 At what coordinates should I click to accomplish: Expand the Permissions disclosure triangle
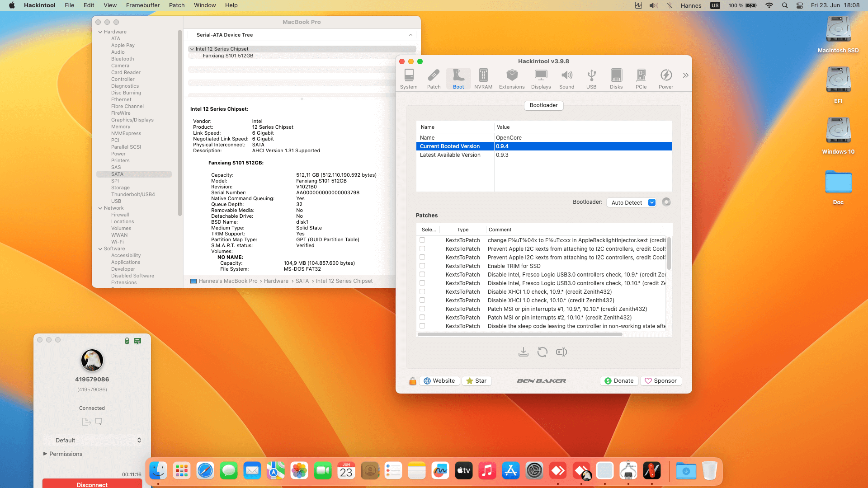click(x=45, y=454)
